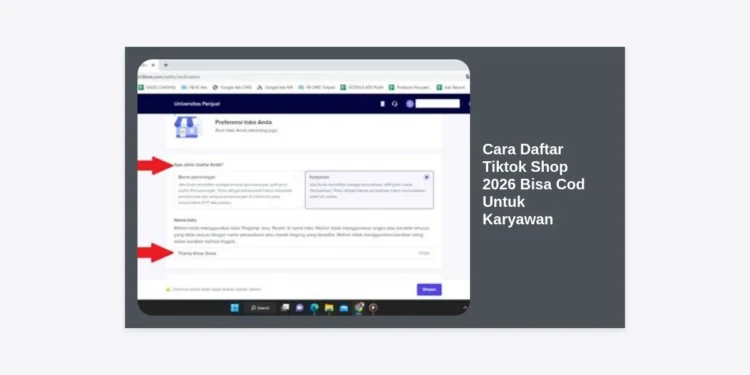This screenshot has height=375, width=750.
Task: Select the Korporasi radio button
Action: 427,177
